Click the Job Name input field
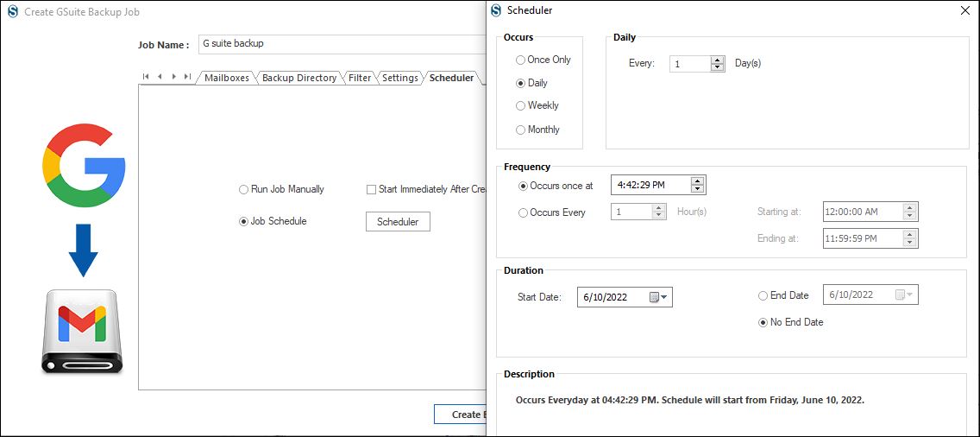980x437 pixels. tap(342, 44)
